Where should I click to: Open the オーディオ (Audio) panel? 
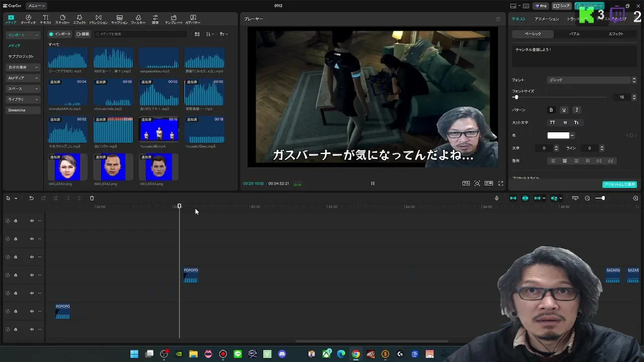point(28,20)
